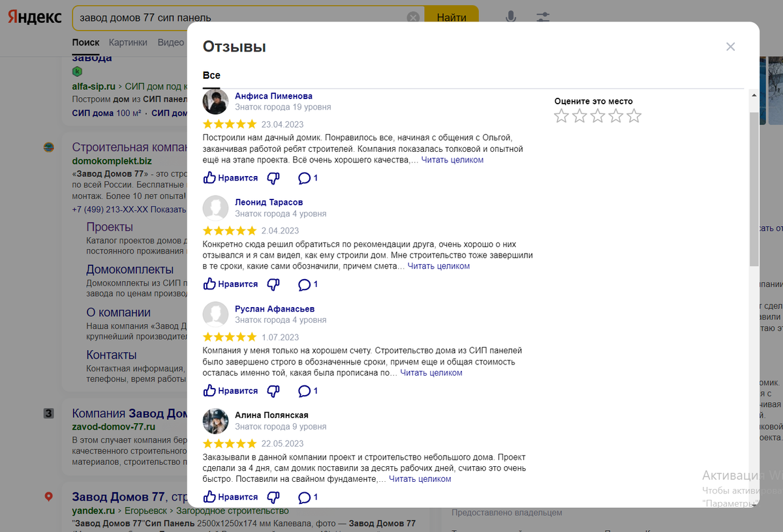This screenshot has width=783, height=532.
Task: Expand Анфиса Пименова's review with Читать целиком
Action: click(452, 160)
